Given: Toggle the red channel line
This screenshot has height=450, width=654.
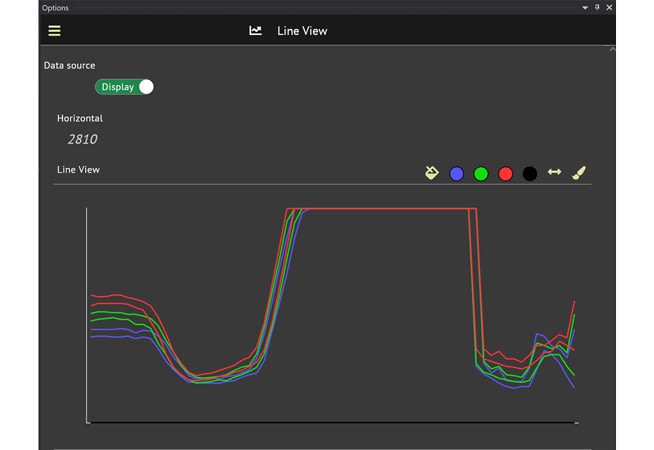Looking at the screenshot, I should pyautogui.click(x=505, y=174).
